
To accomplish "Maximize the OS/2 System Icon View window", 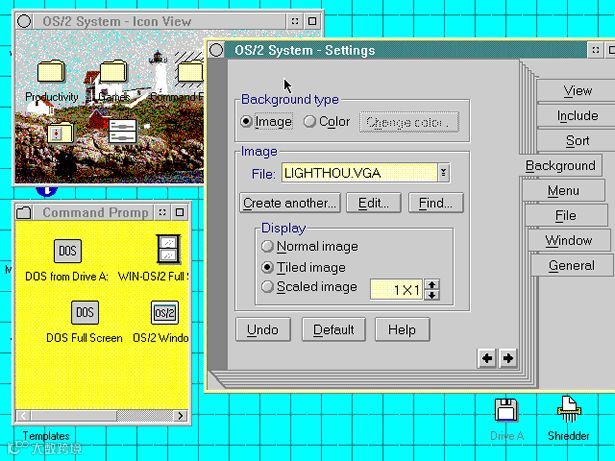I will [x=312, y=21].
